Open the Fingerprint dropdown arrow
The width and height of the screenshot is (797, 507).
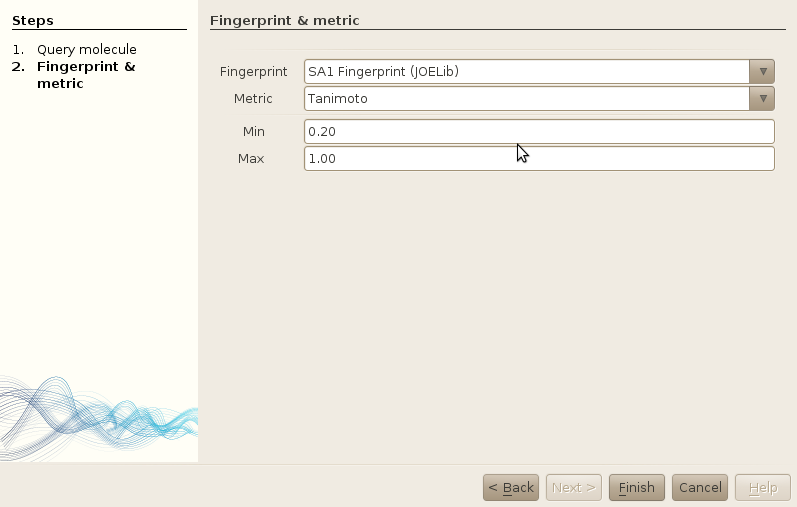(x=762, y=72)
